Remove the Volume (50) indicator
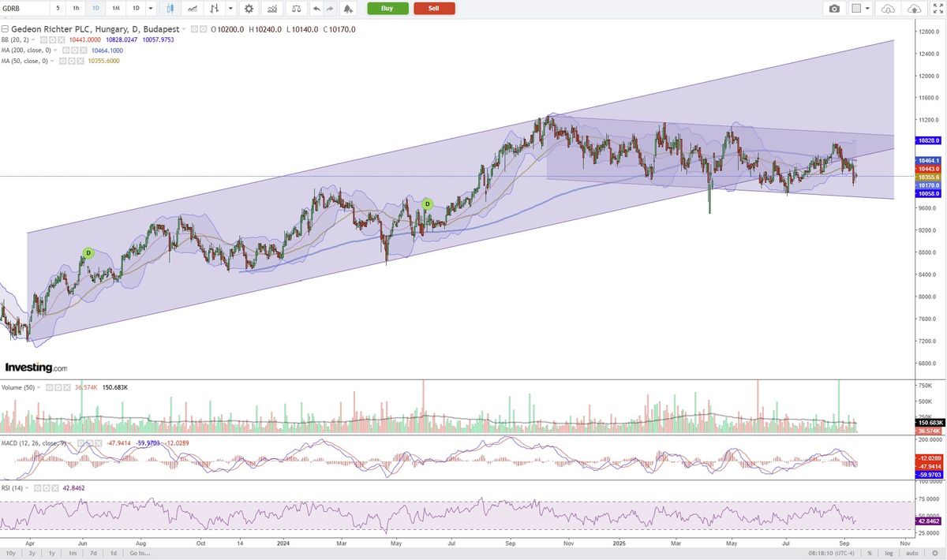 coord(66,387)
